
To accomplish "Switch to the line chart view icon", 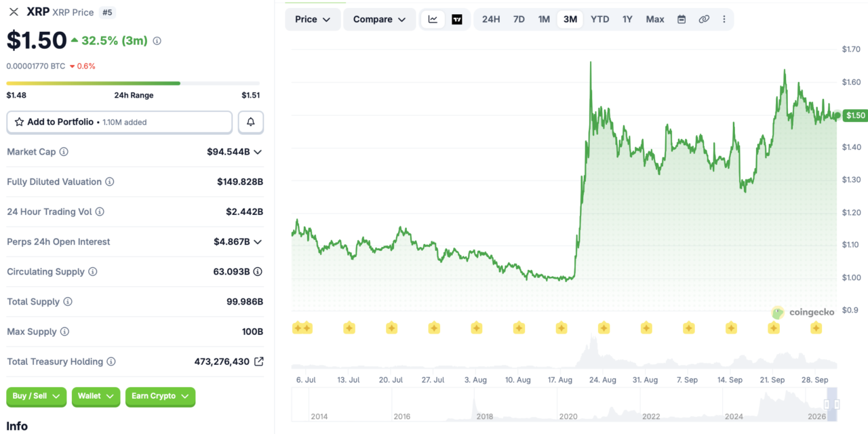I will 433,19.
